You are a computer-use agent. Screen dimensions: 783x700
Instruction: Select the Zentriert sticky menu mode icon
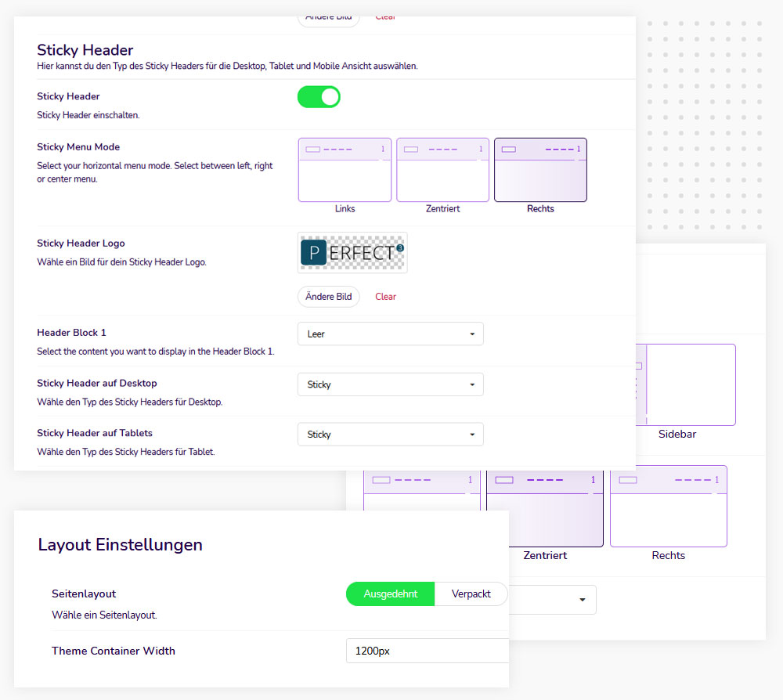[x=442, y=170]
